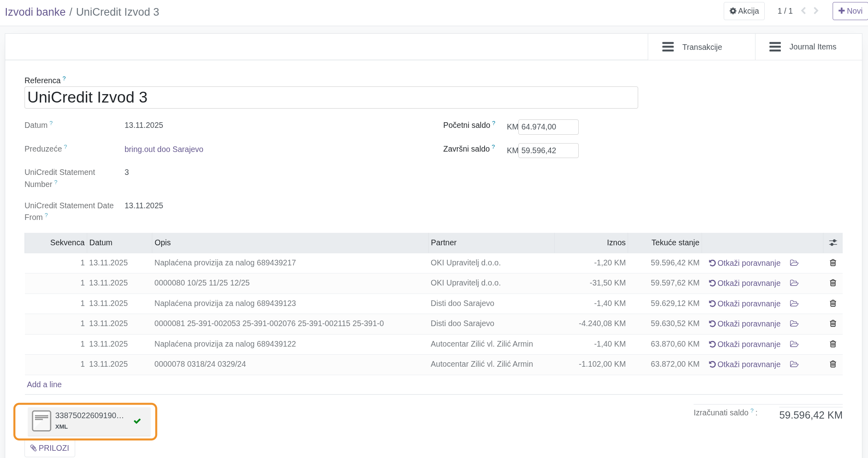Click Add a line link
The height and width of the screenshot is (458, 868).
coord(44,384)
